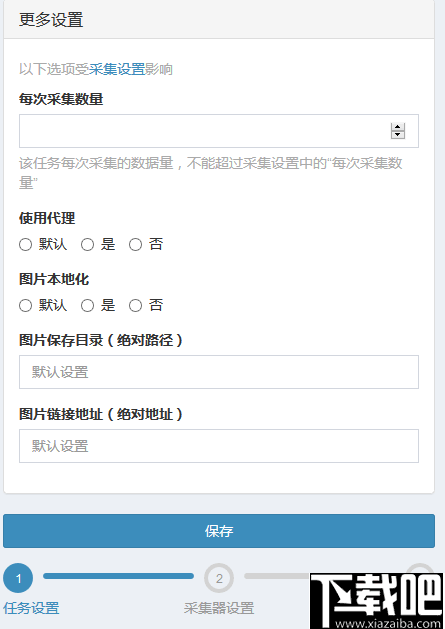Open the 任务设置 step label

pos(31,608)
